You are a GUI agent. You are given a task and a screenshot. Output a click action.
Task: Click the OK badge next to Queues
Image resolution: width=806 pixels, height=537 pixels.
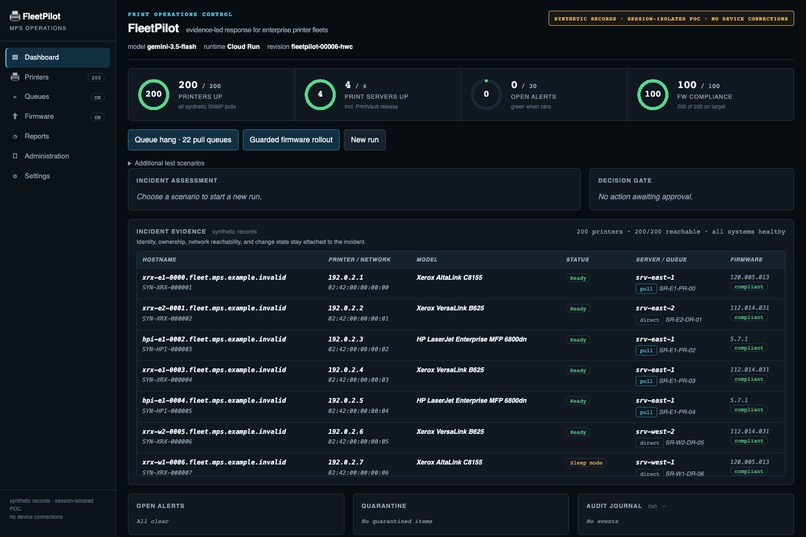point(98,97)
